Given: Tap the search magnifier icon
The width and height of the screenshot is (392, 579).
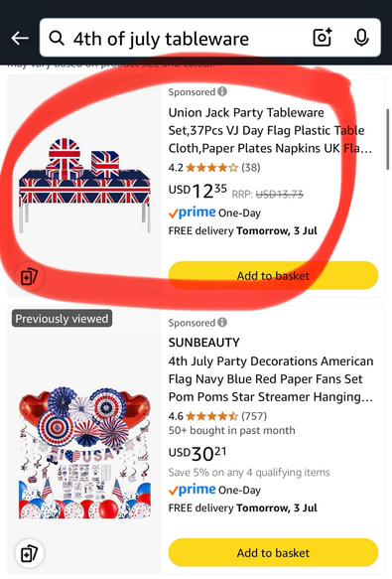Looking at the screenshot, I should click(x=57, y=38).
